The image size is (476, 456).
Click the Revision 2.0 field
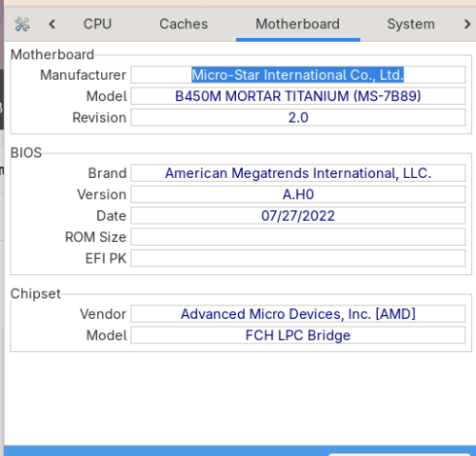[x=298, y=117]
